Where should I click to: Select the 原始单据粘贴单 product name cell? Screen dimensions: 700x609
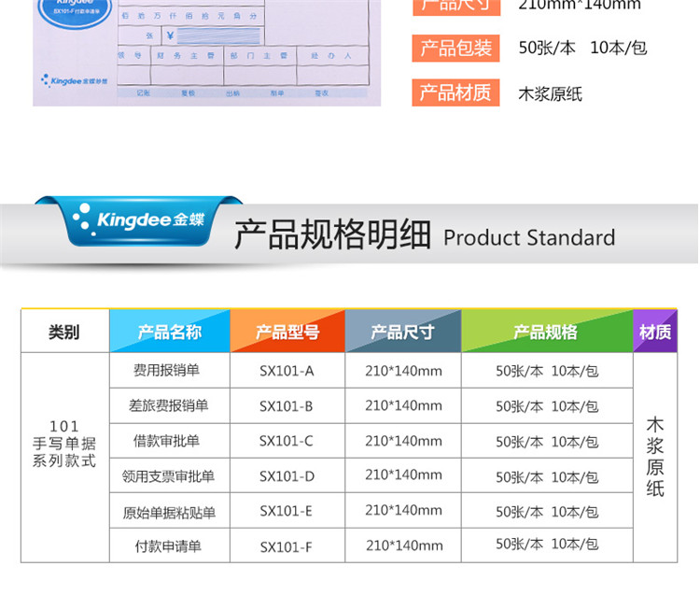[169, 512]
